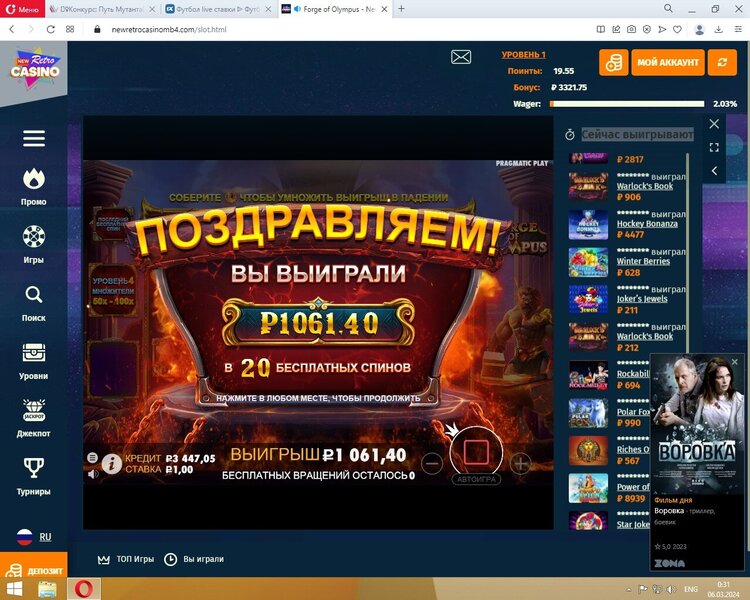Mute the slot game sound

pyautogui.click(x=93, y=474)
